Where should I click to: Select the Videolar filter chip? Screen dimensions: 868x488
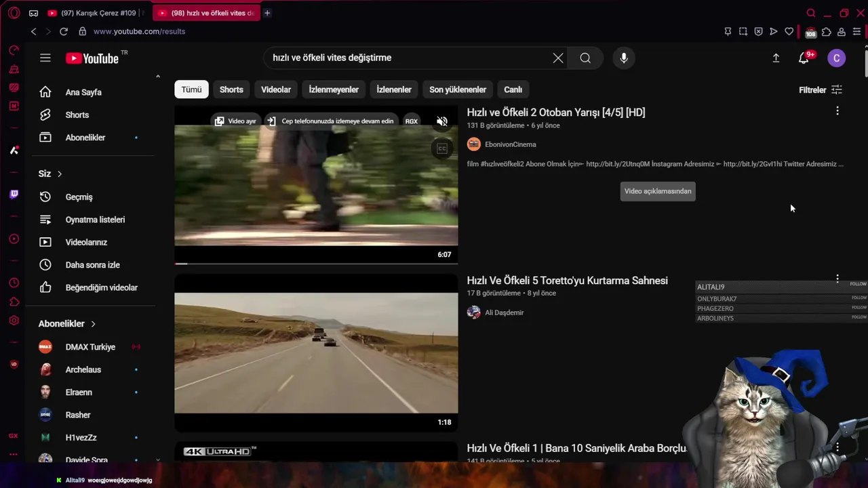[x=276, y=89]
